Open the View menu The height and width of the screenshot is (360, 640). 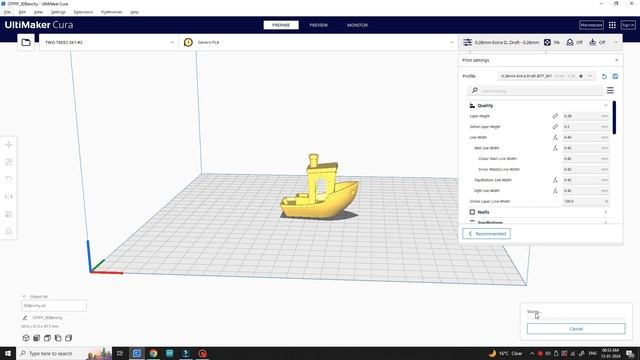click(x=38, y=12)
